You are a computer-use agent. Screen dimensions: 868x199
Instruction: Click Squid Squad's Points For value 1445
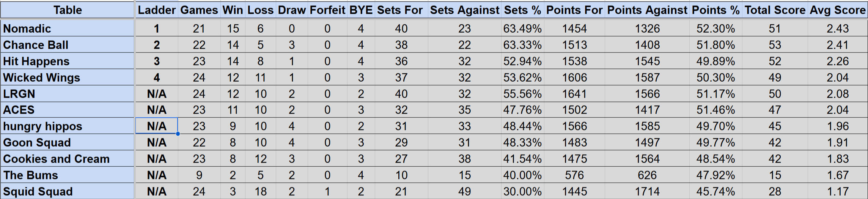574,191
